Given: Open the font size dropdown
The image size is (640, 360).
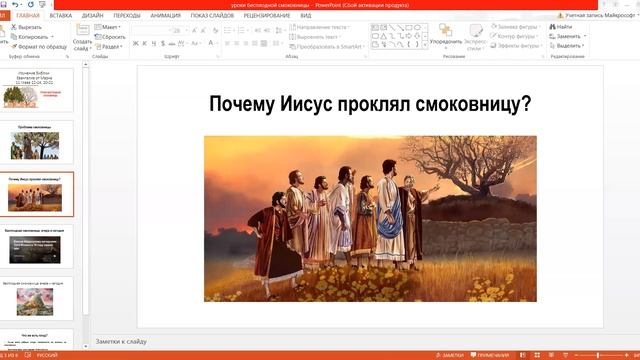Looking at the screenshot, I should tap(187, 31).
